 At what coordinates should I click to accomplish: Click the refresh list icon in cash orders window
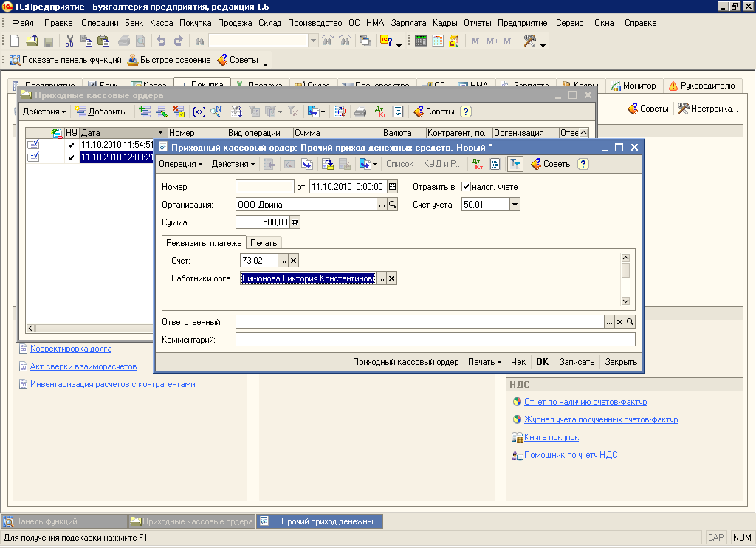341,112
